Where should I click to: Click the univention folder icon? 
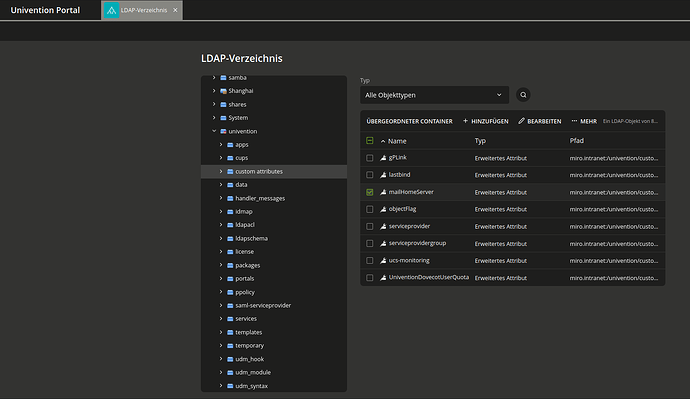223,131
